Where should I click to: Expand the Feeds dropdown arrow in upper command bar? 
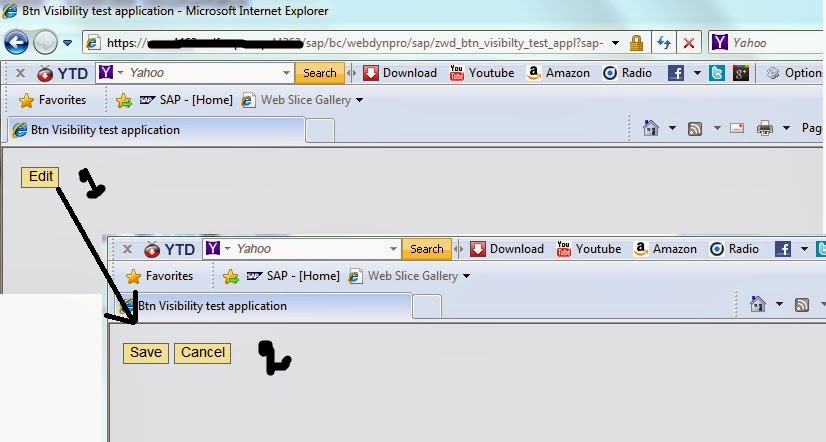click(717, 128)
